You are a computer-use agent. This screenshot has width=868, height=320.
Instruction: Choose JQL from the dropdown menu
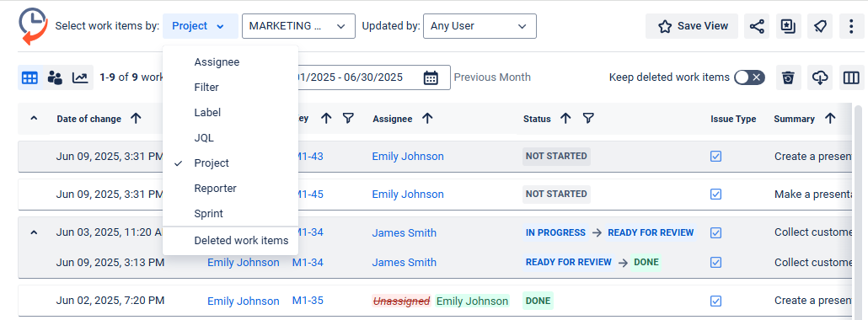[231, 138]
